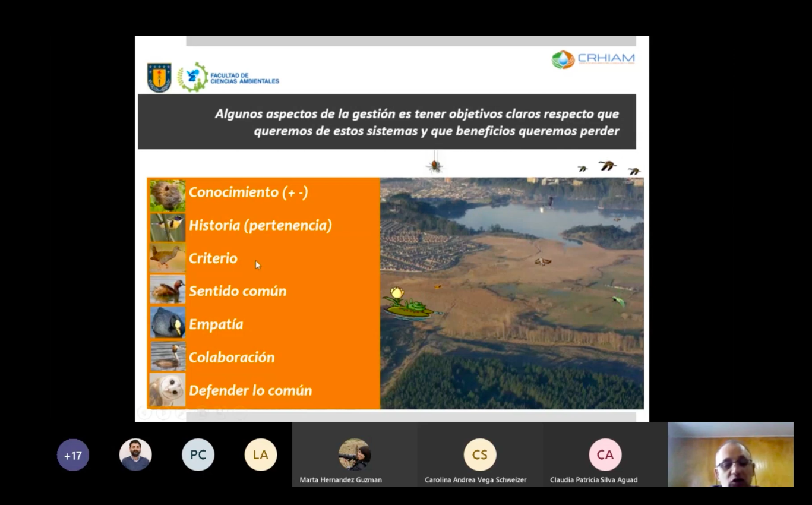Select the coypu photo next to Conocimiento
The width and height of the screenshot is (812, 505).
[167, 192]
